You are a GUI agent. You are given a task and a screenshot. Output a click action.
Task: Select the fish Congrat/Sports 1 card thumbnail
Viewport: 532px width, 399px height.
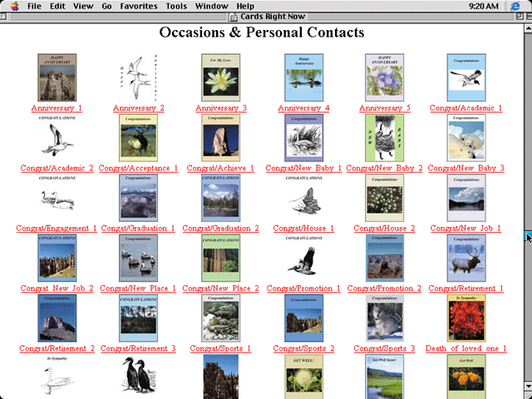[x=221, y=318]
